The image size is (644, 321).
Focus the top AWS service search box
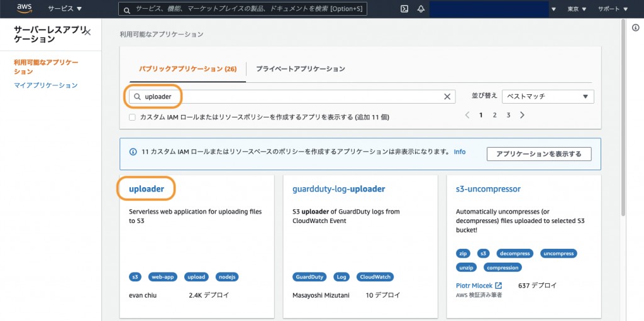(x=243, y=9)
